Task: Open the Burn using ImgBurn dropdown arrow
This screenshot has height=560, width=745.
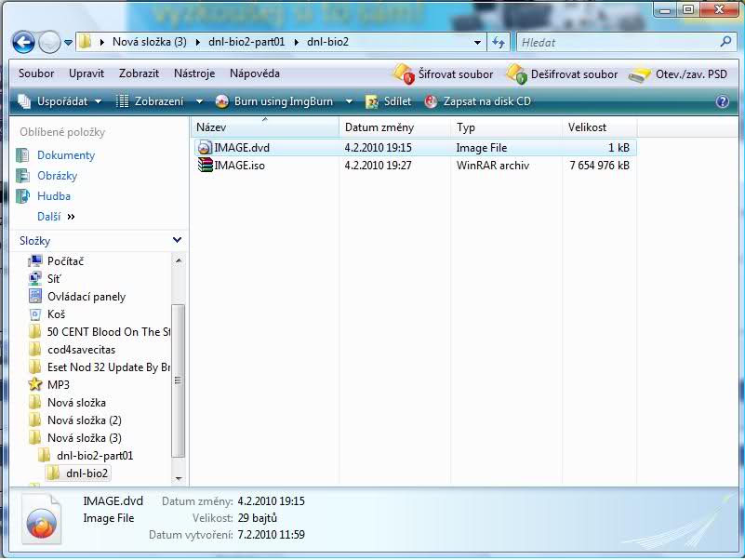Action: (350, 101)
